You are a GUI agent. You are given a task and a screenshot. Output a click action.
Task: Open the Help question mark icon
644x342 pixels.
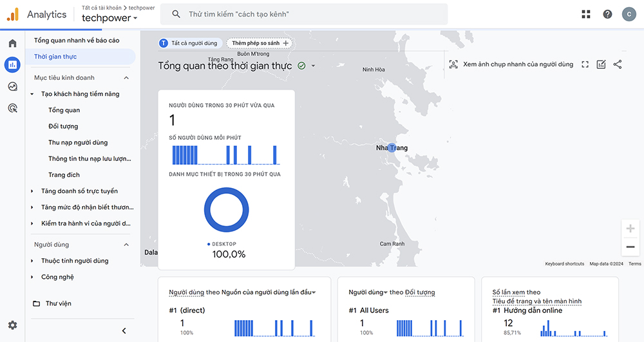[x=607, y=14]
